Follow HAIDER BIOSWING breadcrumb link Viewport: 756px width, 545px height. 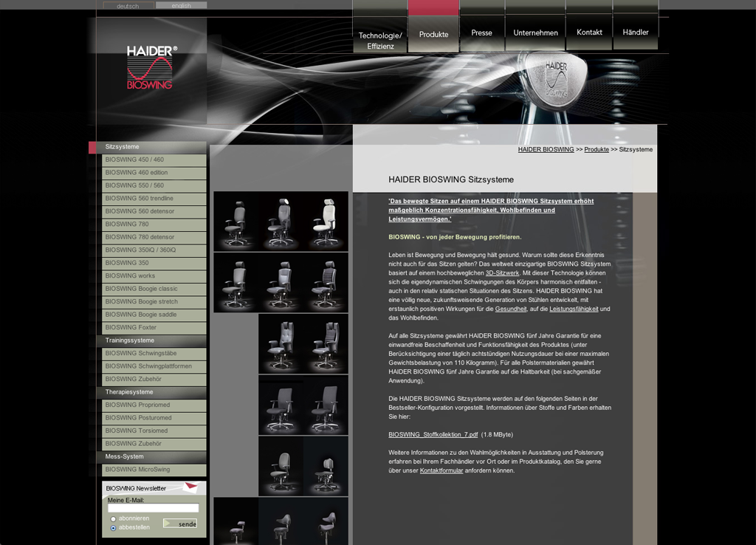[546, 149]
